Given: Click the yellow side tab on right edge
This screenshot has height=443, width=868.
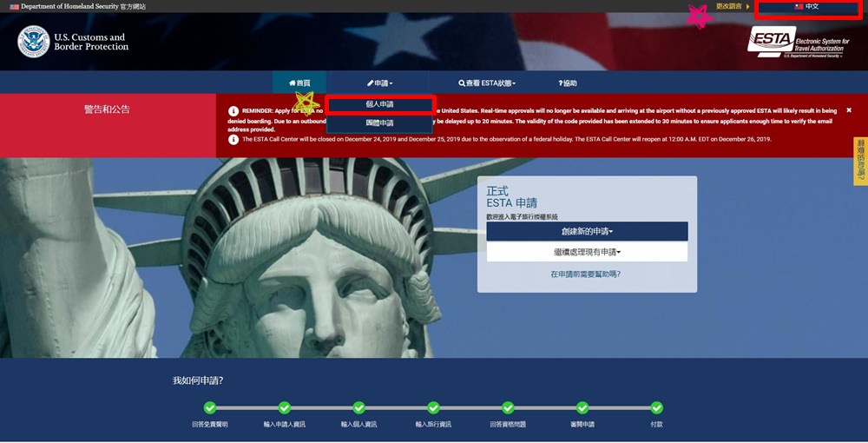Looking at the screenshot, I should [860, 161].
